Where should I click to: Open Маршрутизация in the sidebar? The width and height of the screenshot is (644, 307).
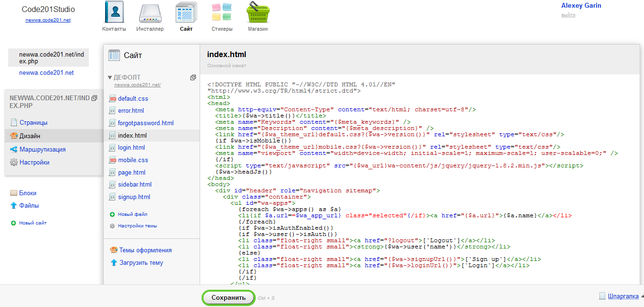tap(42, 149)
